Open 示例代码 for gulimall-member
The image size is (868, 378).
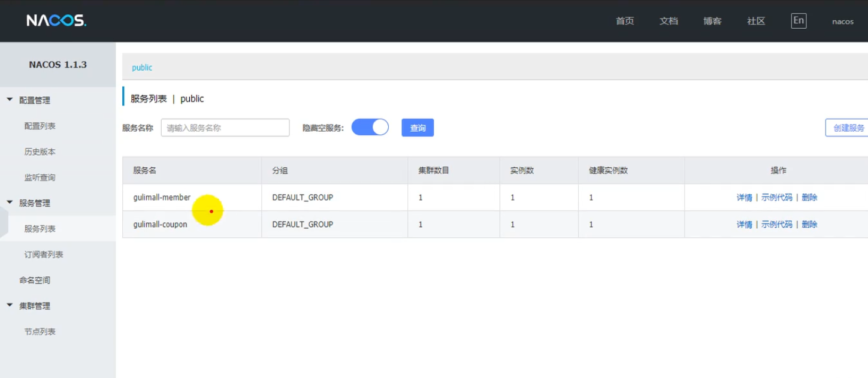click(777, 198)
